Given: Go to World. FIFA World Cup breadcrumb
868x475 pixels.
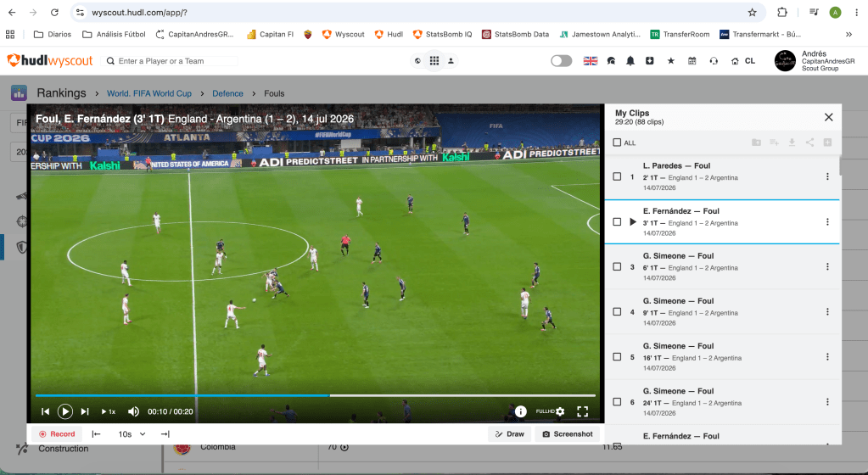Looking at the screenshot, I should pos(149,93).
